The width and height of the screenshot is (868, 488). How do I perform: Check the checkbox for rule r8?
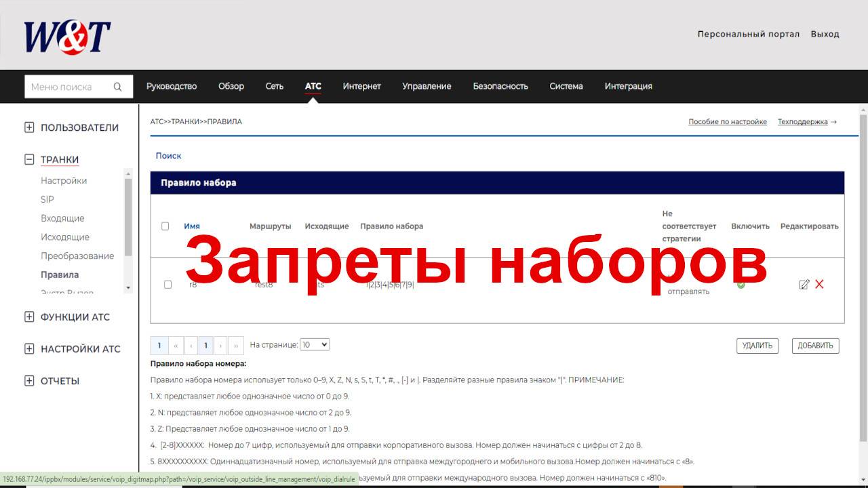point(167,285)
